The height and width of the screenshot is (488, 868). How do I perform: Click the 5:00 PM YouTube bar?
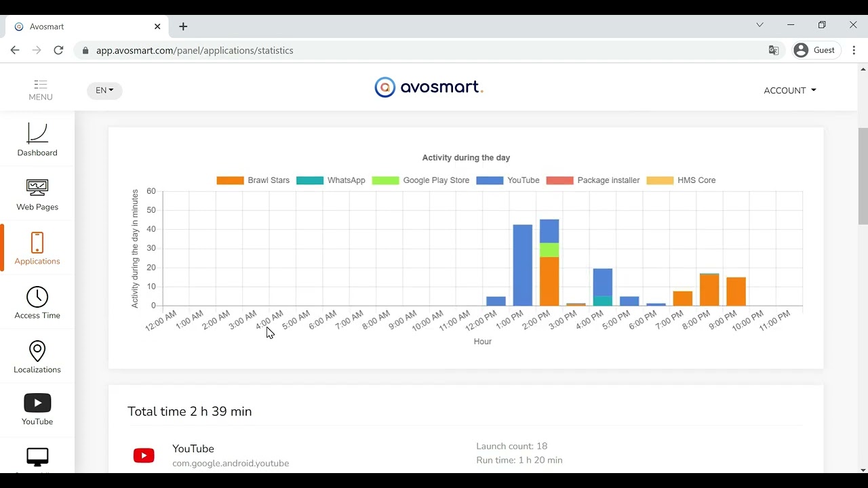tap(629, 301)
